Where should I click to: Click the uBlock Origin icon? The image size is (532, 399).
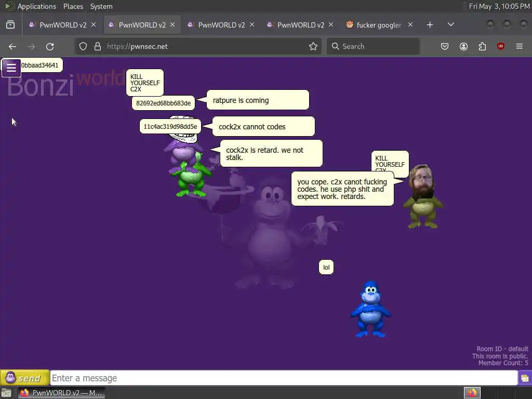pos(501,46)
